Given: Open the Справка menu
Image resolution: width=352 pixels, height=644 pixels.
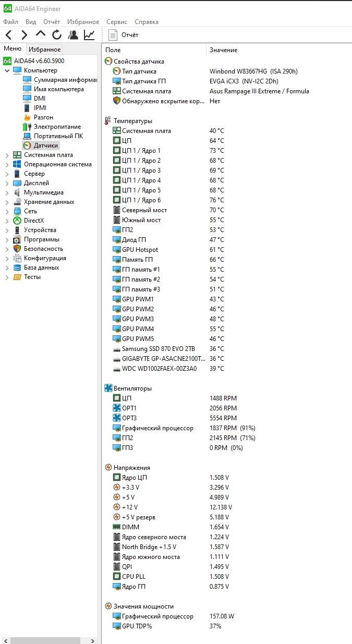Looking at the screenshot, I should coord(147,22).
